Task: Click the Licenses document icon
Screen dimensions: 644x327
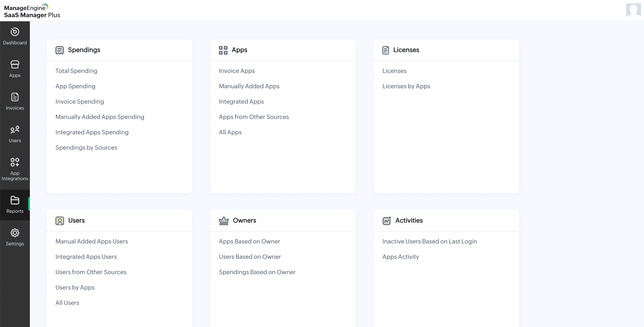Action: 386,50
